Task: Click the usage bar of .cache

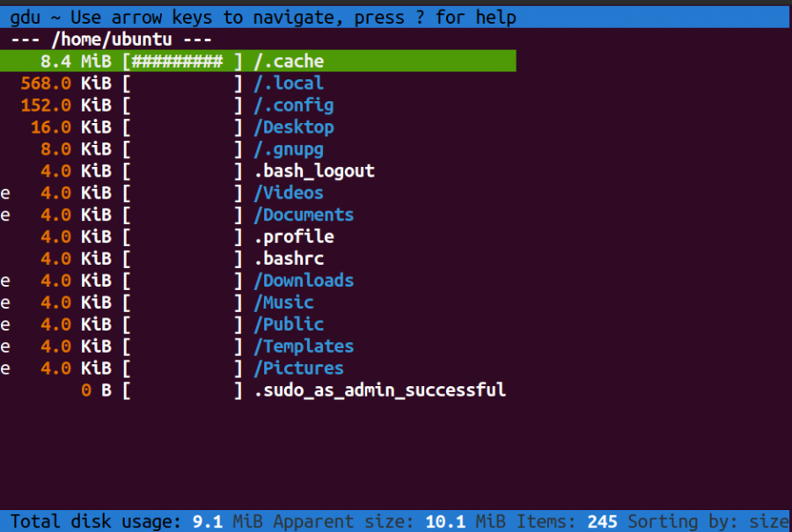Action: coord(182,62)
